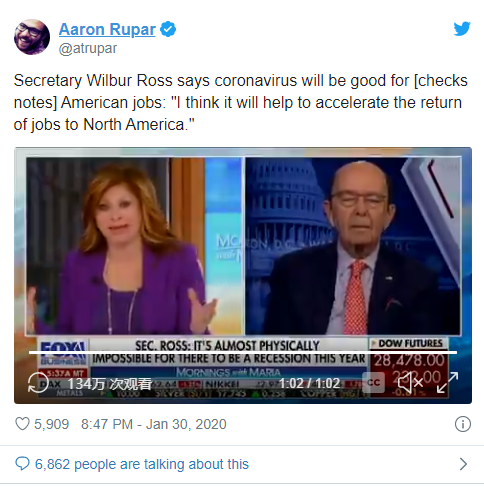The height and width of the screenshot is (489, 484).
Task: Seek on the video progress bar
Action: (x=243, y=352)
